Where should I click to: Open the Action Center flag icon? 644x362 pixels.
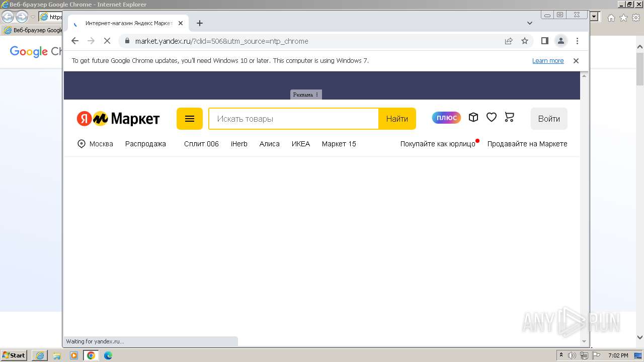pos(596,355)
